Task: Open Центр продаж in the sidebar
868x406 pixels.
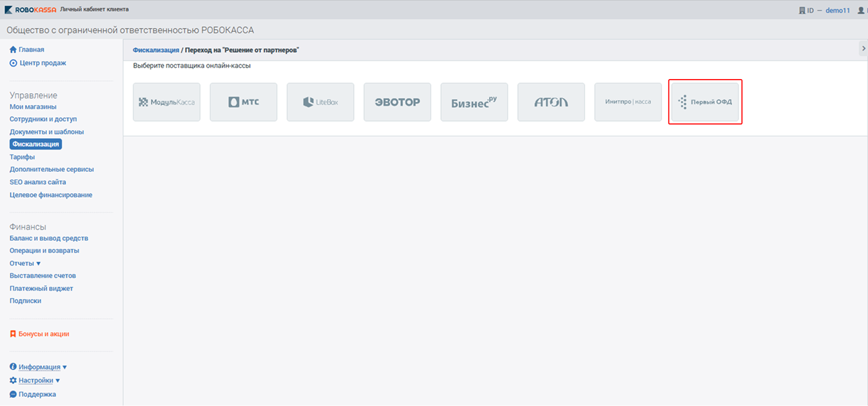Action: coord(43,63)
